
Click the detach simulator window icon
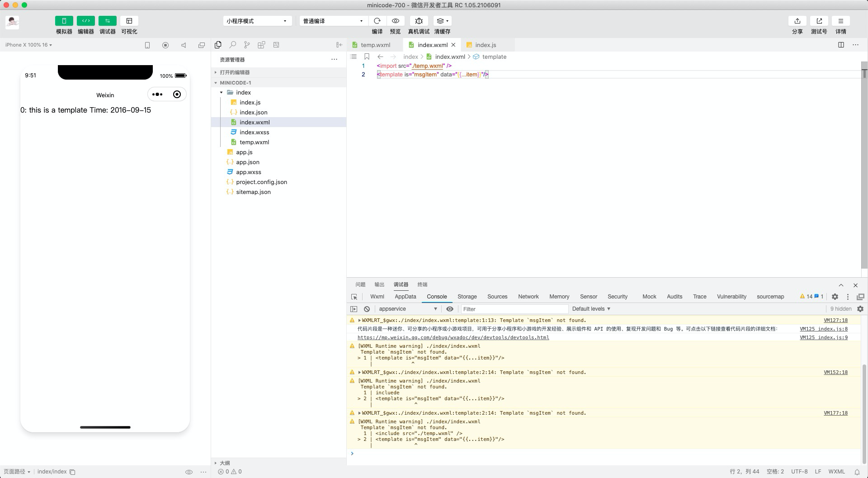tap(202, 45)
